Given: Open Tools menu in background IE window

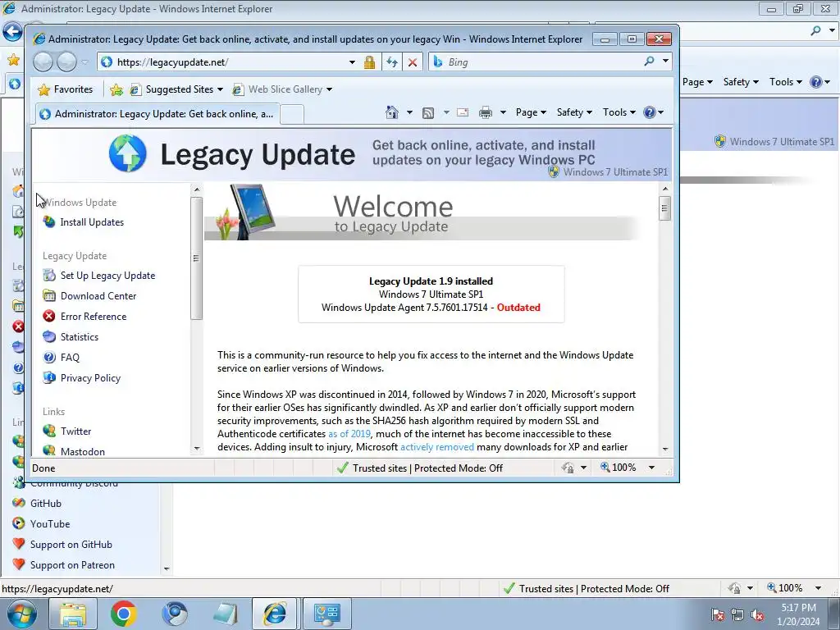Looking at the screenshot, I should click(x=785, y=82).
